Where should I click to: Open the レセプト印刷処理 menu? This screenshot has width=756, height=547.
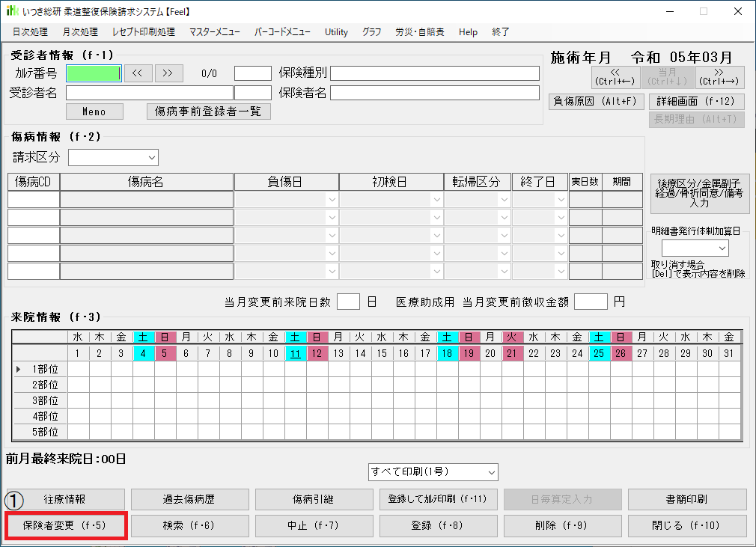pyautogui.click(x=143, y=32)
